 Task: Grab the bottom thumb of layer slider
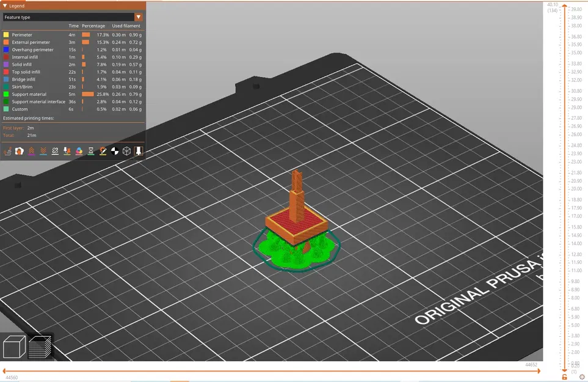(x=564, y=369)
